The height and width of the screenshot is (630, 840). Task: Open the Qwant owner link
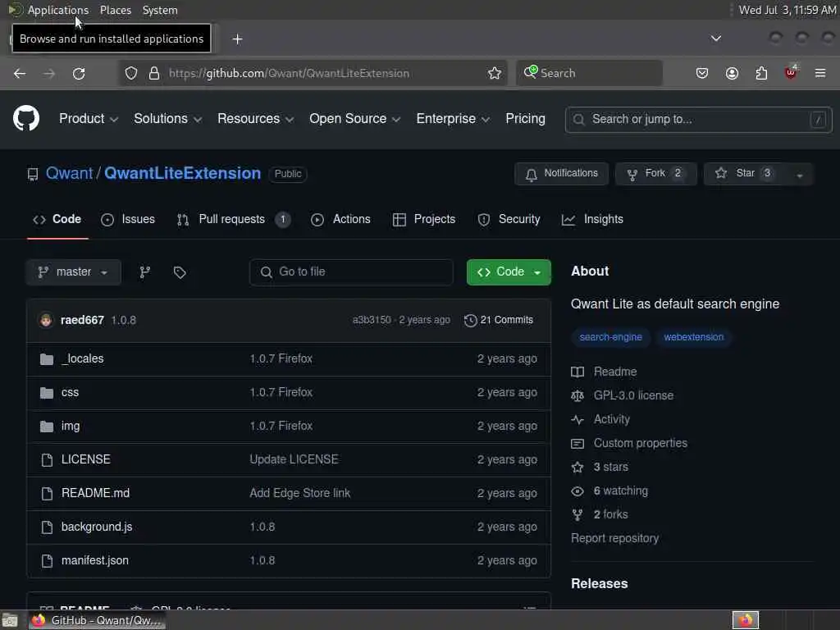[69, 174]
